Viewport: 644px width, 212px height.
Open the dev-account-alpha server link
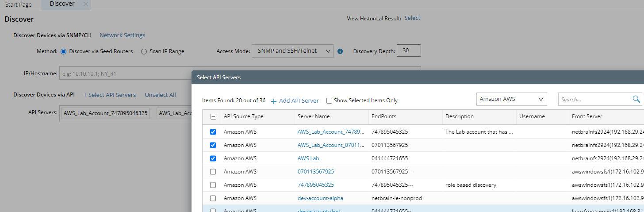[320, 198]
